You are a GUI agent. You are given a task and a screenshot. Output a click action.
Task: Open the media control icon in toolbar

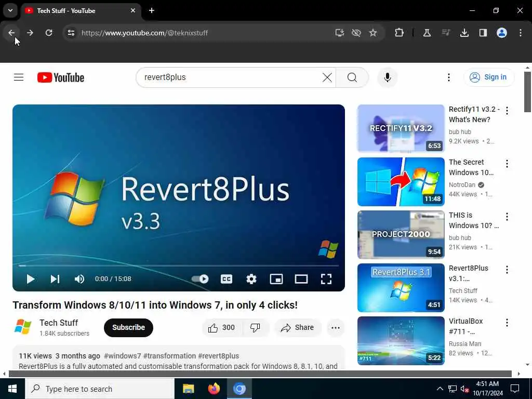[445, 33]
